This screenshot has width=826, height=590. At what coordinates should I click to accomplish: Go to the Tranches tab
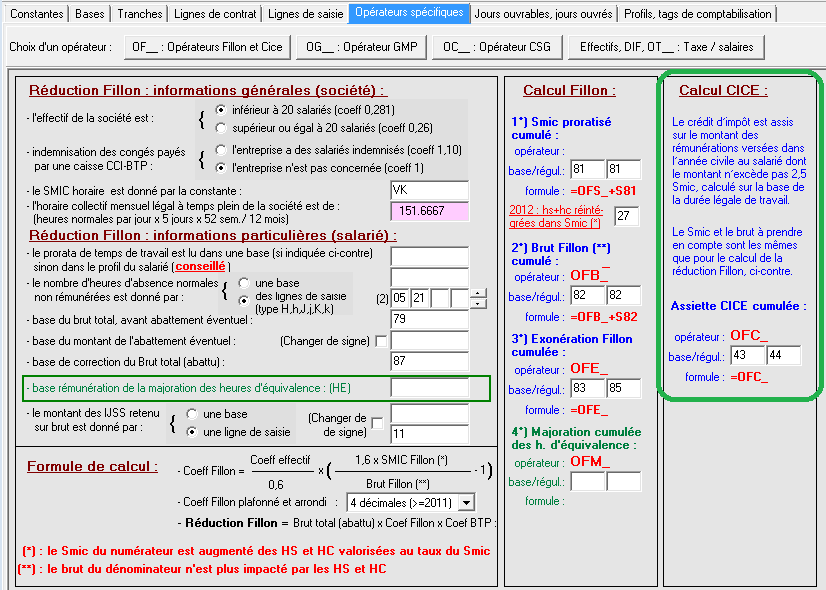[x=140, y=14]
